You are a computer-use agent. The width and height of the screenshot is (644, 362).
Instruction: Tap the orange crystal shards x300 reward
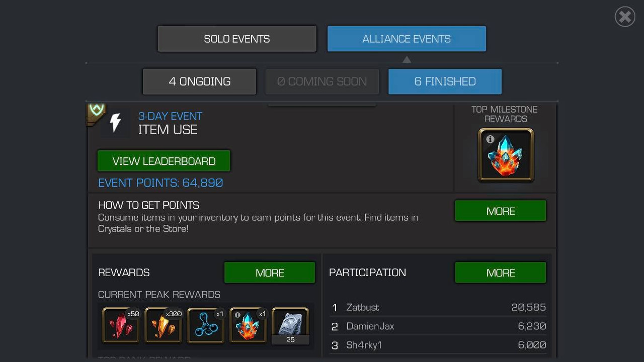click(163, 325)
